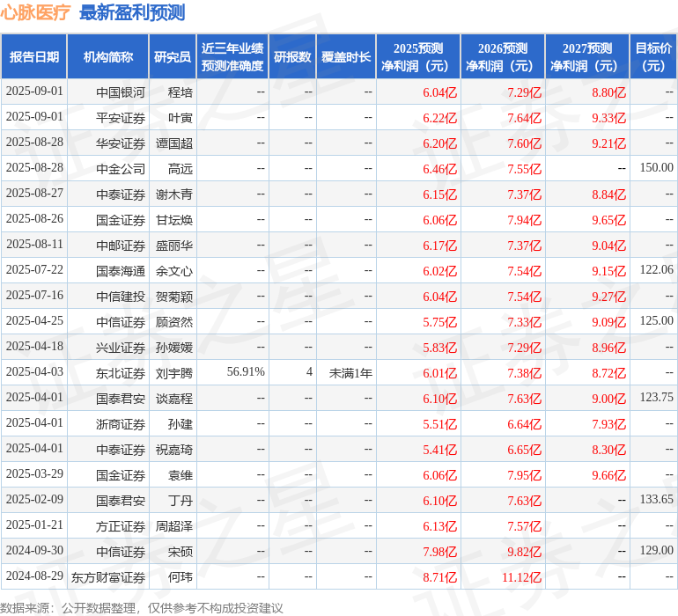This screenshot has height=616, width=678.
Task: Select institution 华安证券
Action: [x=121, y=143]
